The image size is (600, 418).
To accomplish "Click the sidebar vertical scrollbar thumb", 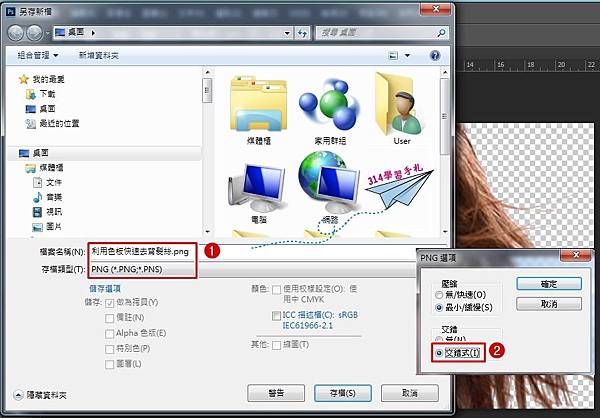I will click(x=207, y=90).
